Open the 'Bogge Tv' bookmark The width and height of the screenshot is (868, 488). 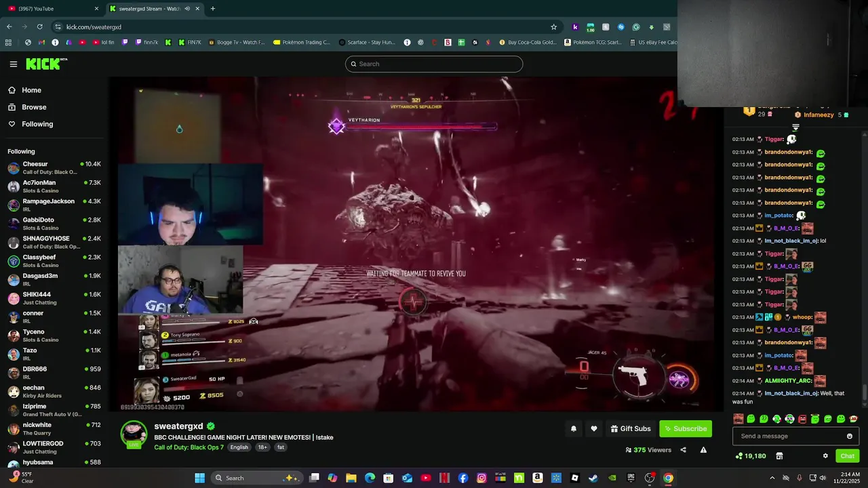[236, 42]
